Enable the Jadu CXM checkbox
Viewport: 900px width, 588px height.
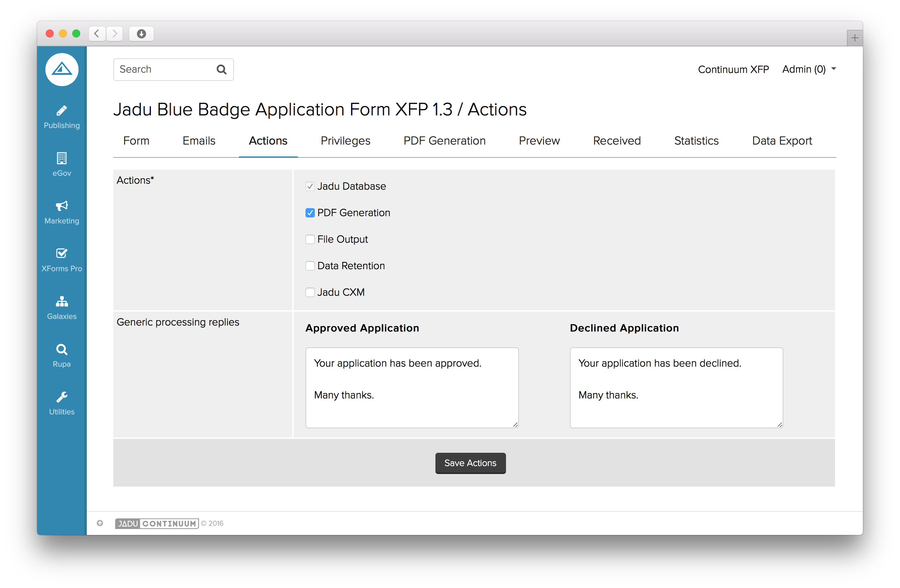[310, 292]
